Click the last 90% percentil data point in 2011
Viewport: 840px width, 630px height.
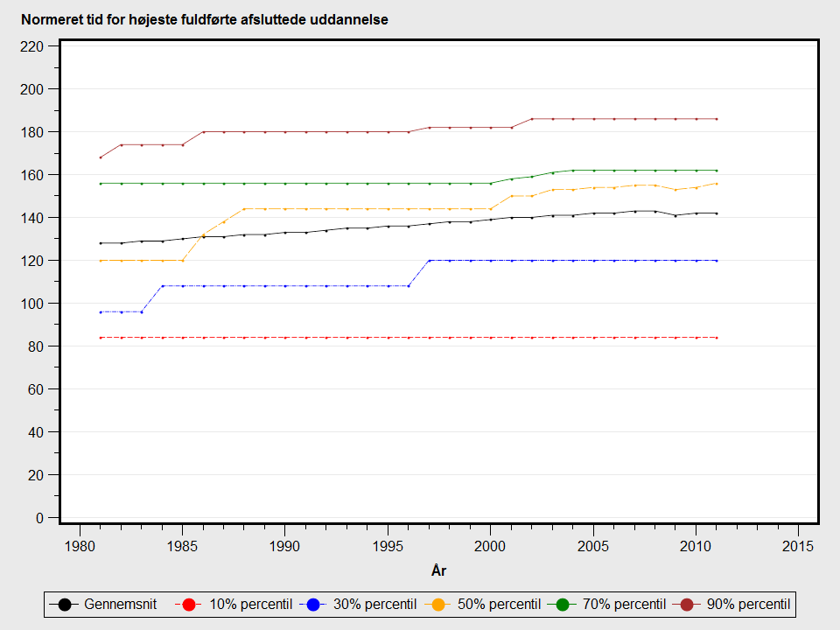717,119
